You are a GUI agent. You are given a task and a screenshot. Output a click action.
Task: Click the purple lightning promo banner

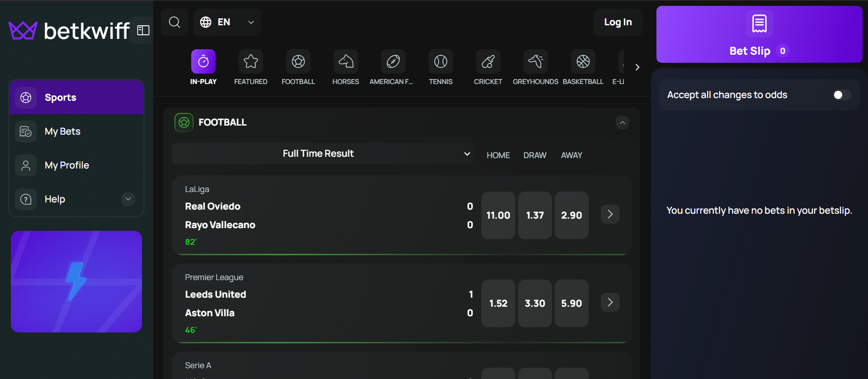click(76, 281)
